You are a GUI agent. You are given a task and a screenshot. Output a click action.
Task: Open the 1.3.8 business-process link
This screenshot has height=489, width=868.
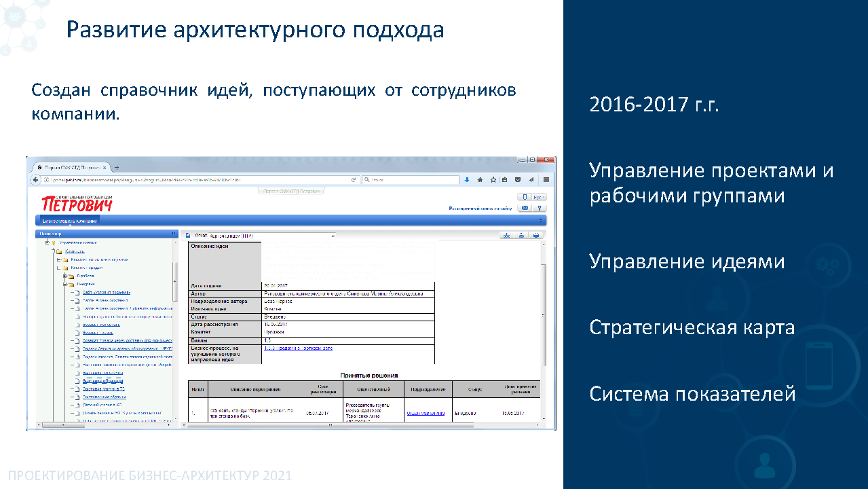298,348
